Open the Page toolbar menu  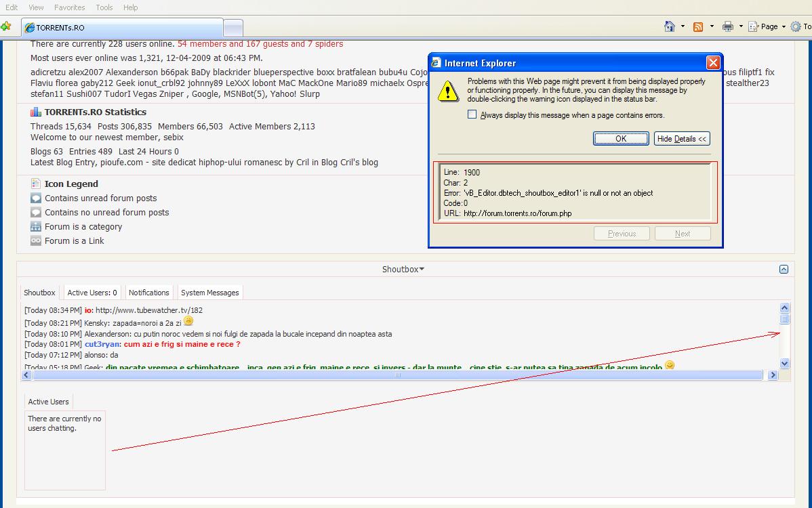tap(767, 26)
